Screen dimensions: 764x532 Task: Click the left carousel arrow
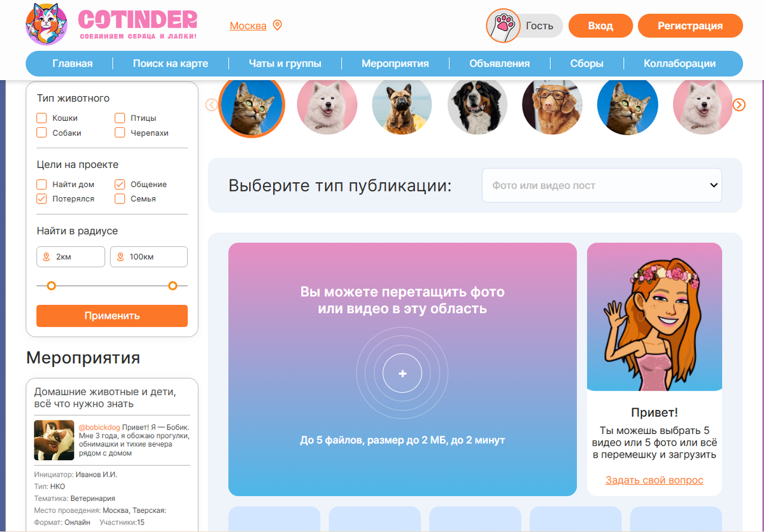tap(212, 105)
